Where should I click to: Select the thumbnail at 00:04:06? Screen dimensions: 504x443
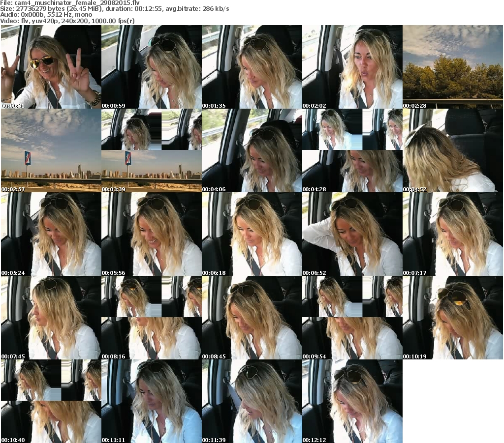252,150
